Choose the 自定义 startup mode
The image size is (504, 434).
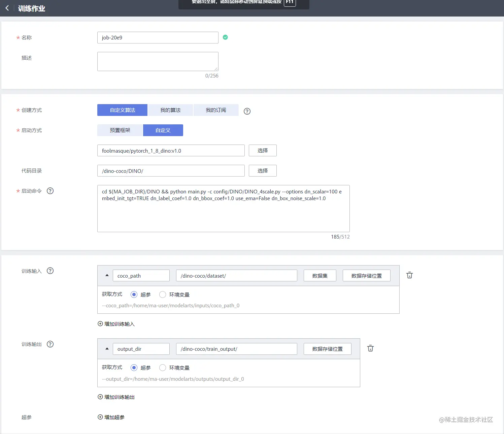click(x=163, y=130)
